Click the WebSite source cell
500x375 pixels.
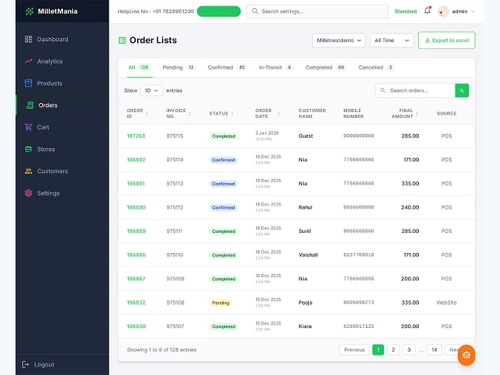pyautogui.click(x=446, y=303)
